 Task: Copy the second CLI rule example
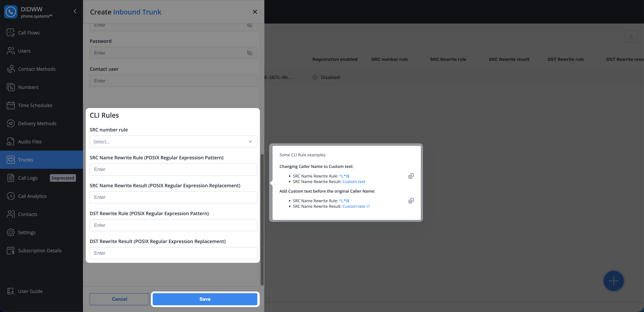coord(411,201)
